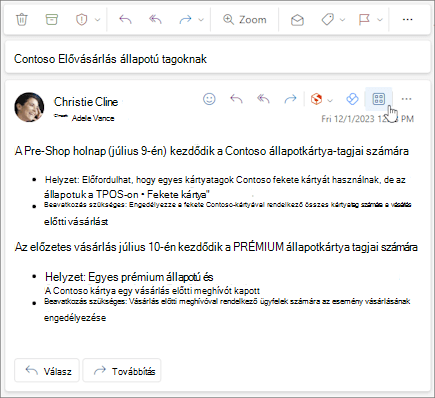Delete the email with trash icon

point(22,20)
